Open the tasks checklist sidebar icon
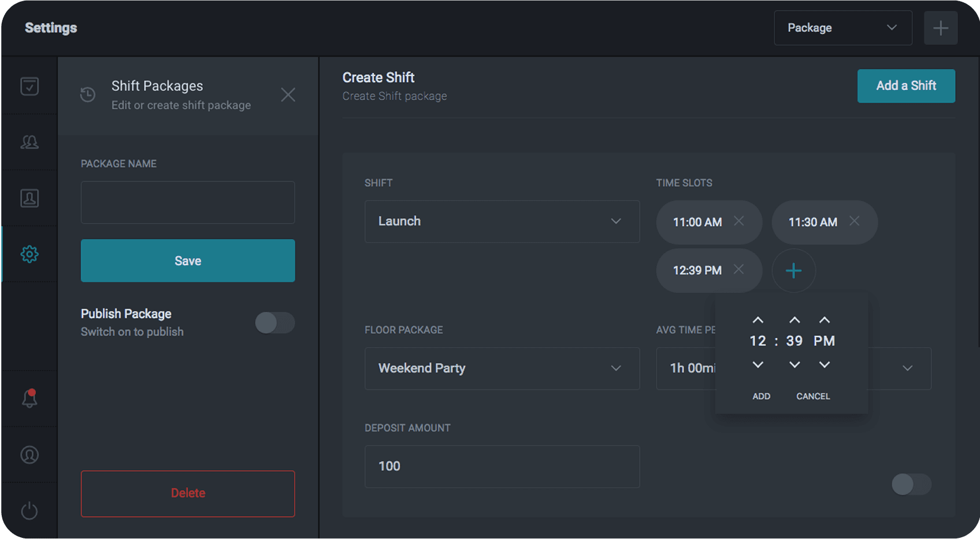The image size is (980, 539). tap(29, 86)
